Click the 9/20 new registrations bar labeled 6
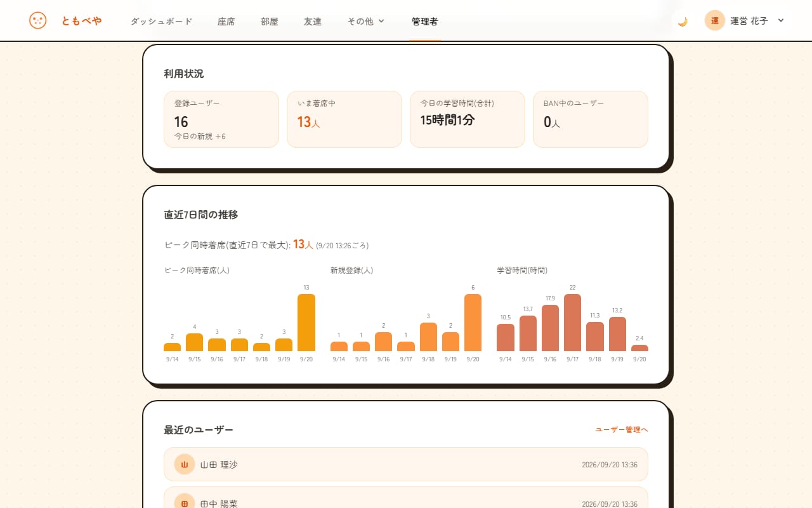 (473, 323)
